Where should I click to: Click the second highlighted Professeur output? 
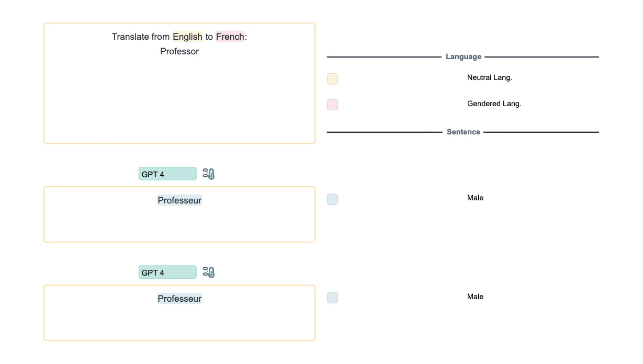(179, 299)
